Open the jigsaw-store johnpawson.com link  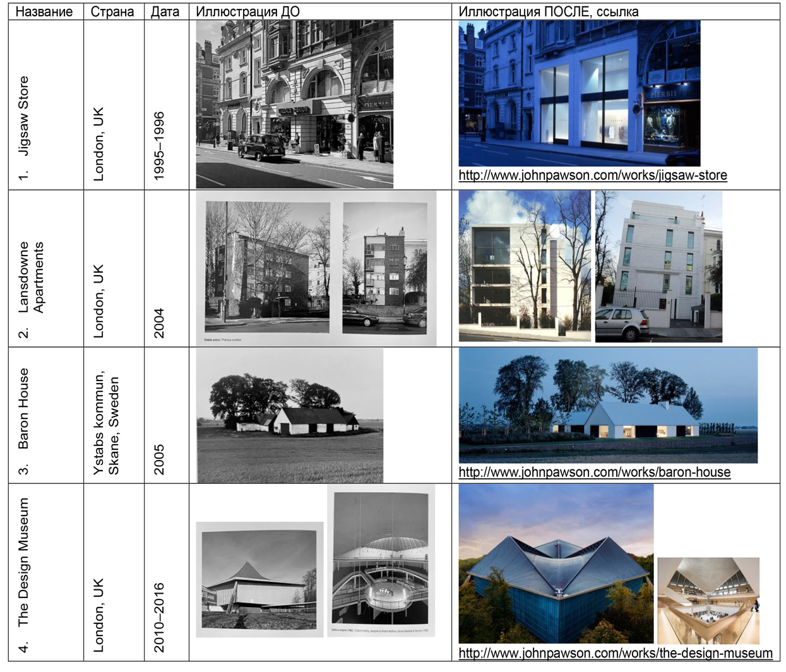tap(593, 175)
